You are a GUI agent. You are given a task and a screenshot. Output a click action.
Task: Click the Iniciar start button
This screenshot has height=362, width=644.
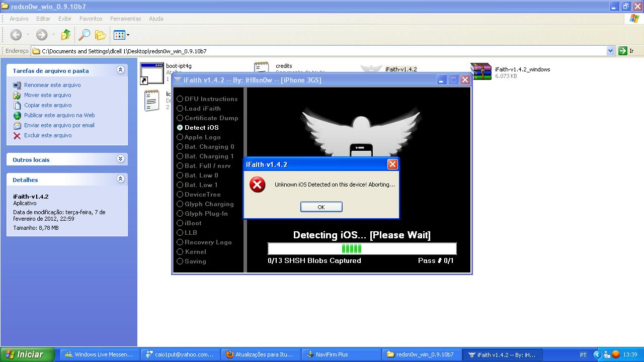27,354
